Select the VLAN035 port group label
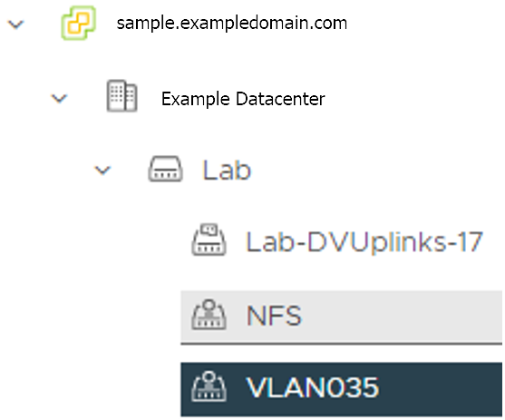Screen dimensions: 505x420 [x=313, y=387]
